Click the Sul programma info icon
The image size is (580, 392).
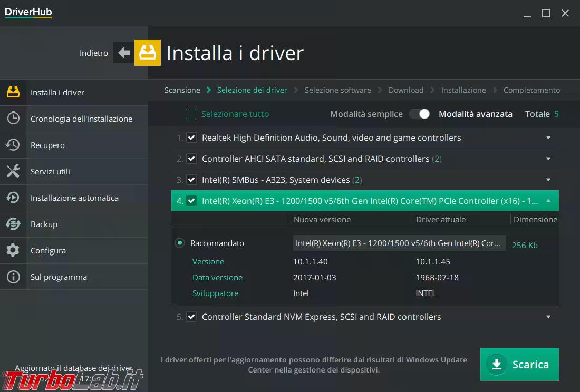coord(13,277)
